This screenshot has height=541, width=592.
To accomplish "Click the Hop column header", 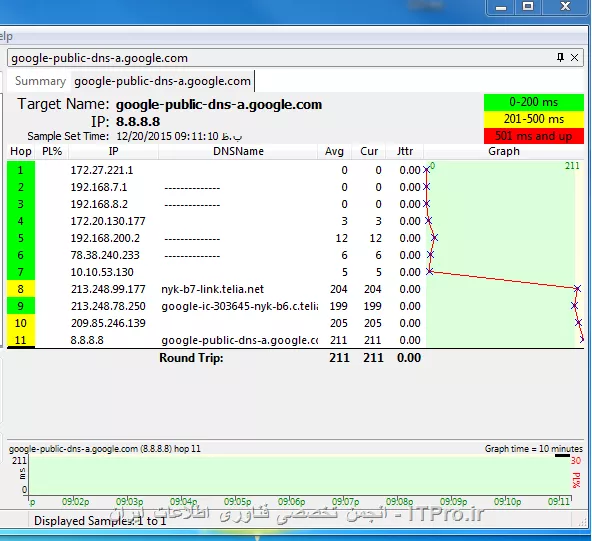I will pyautogui.click(x=21, y=151).
